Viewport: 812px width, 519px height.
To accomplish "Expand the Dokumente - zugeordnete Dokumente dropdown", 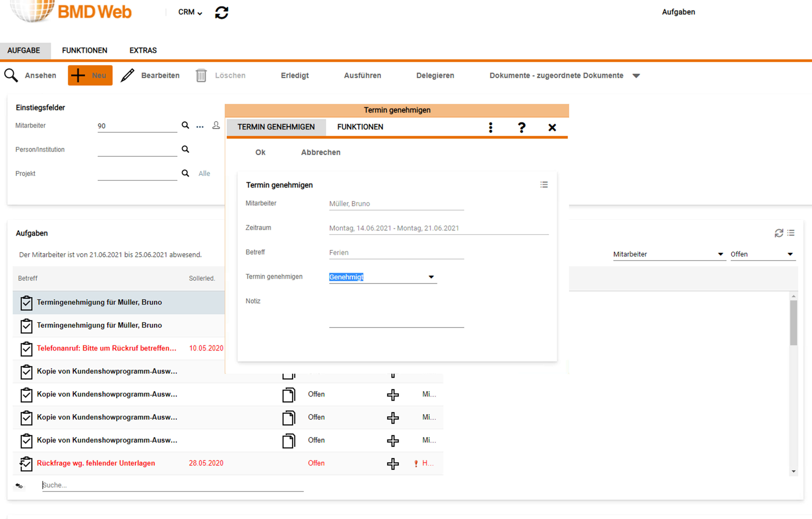I will pos(636,75).
